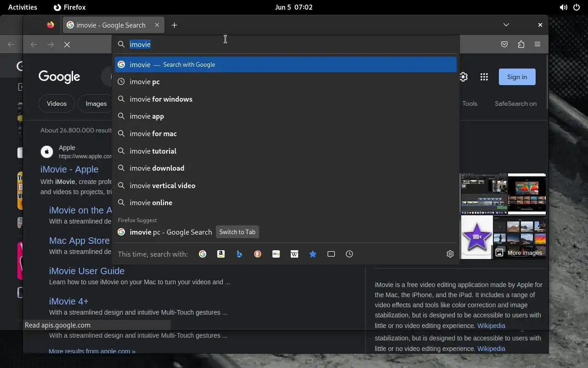The height and width of the screenshot is (368, 588).
Task: Open 'Mac App Store' sublink
Action: (x=79, y=241)
